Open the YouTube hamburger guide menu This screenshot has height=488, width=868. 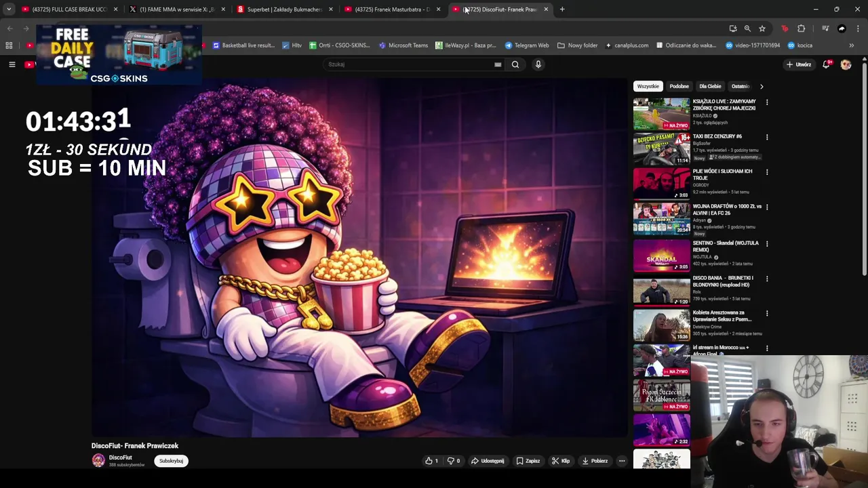12,64
